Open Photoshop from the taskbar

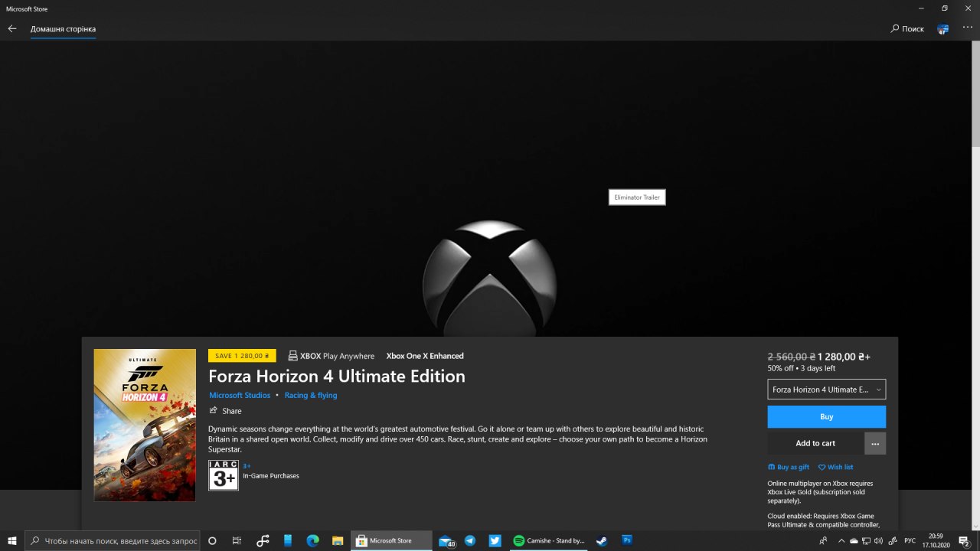click(x=627, y=540)
